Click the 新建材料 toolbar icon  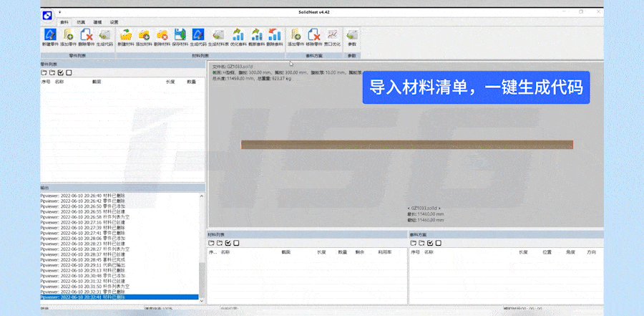click(x=126, y=37)
